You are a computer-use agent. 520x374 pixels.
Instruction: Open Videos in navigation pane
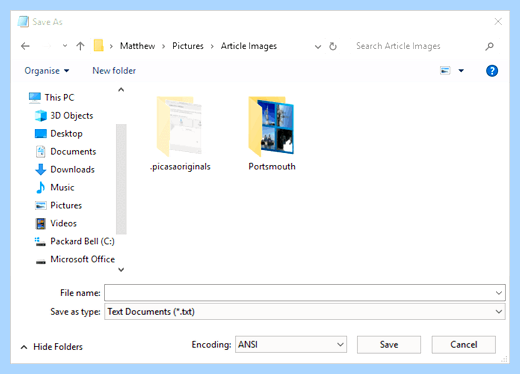point(63,224)
